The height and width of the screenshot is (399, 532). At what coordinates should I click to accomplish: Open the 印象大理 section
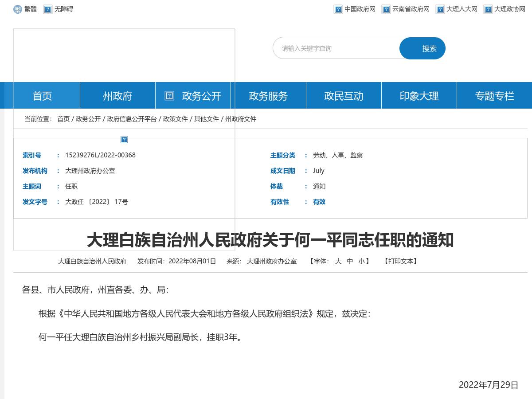point(419,95)
